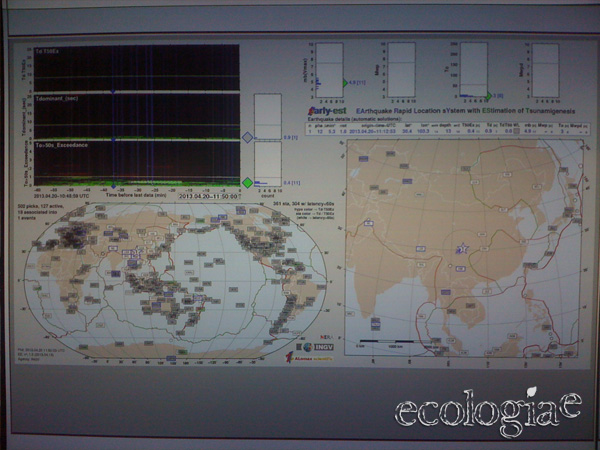Image resolution: width=600 pixels, height=450 pixels.
Task: Click the gray diamond Tdominant indicator
Action: (x=247, y=136)
